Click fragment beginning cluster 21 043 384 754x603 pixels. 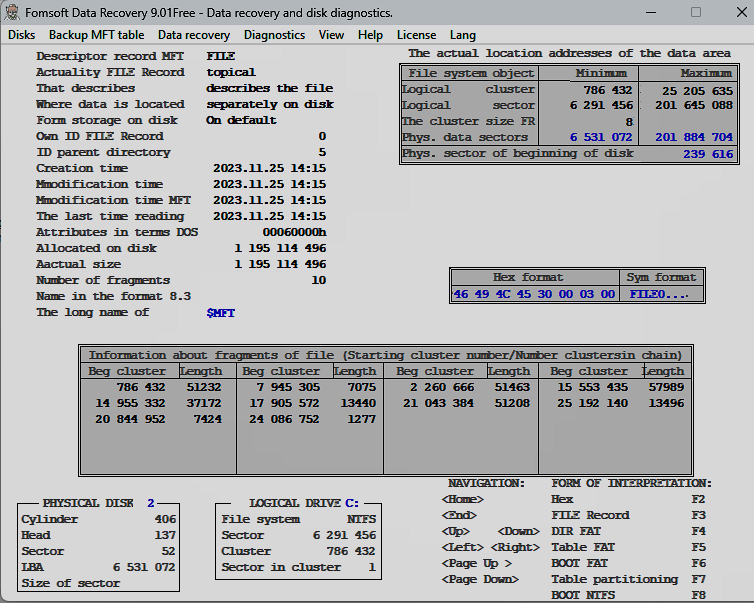tap(438, 403)
